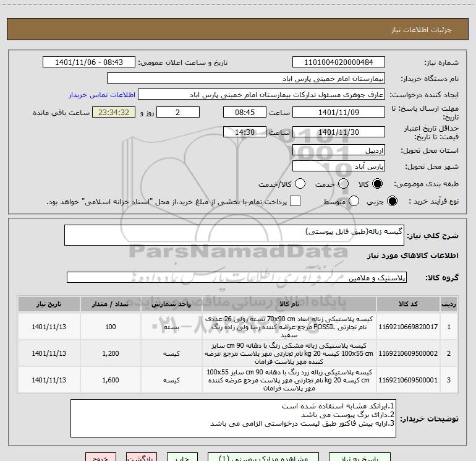Screen dimensions: 476x461
Task: Select the جزیی purchase type radio
Action: (392, 201)
